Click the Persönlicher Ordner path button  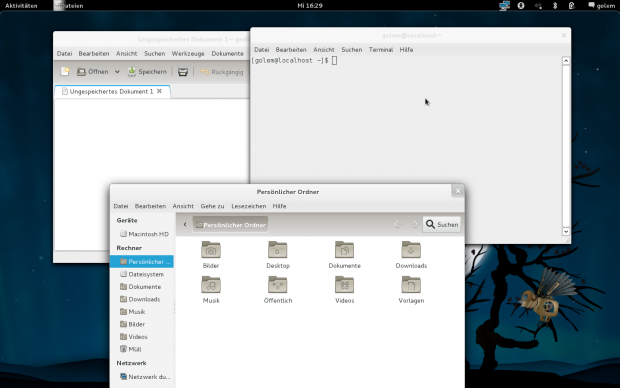tap(231, 225)
